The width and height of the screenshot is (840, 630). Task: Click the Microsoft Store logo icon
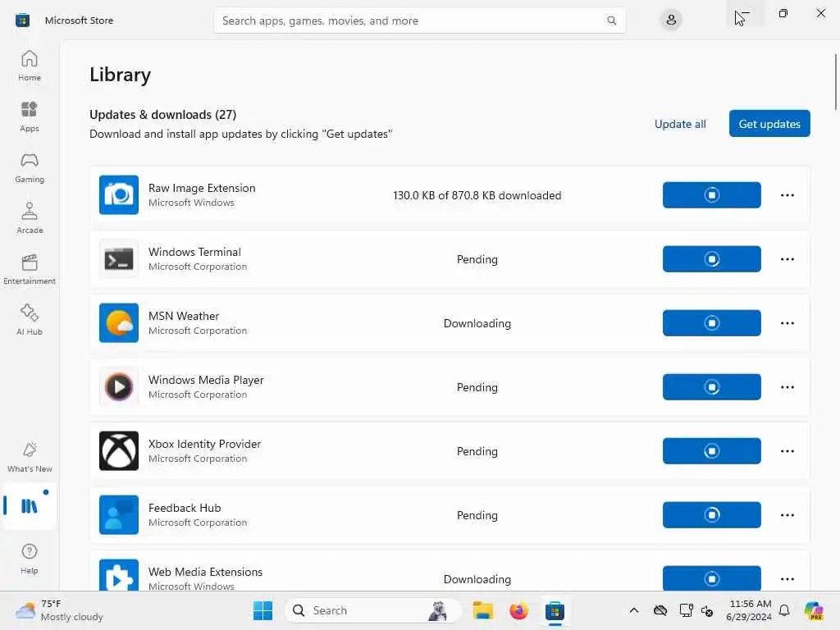click(22, 21)
